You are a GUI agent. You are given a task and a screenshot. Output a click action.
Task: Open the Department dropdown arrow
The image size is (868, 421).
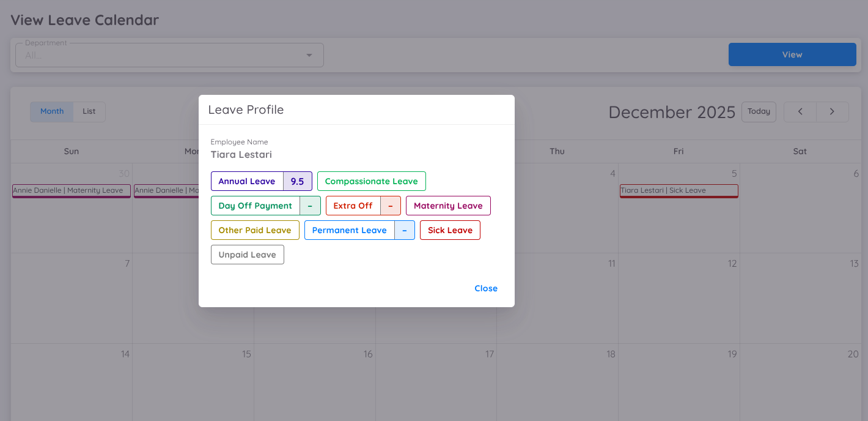309,55
